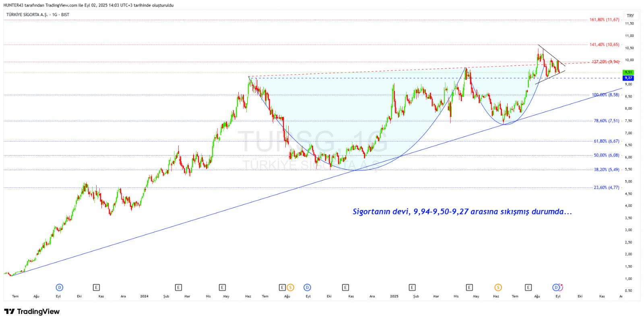Click the blue D dividend marker above Eyl 2025
This screenshot has height=322, width=644.
[x=556, y=287]
